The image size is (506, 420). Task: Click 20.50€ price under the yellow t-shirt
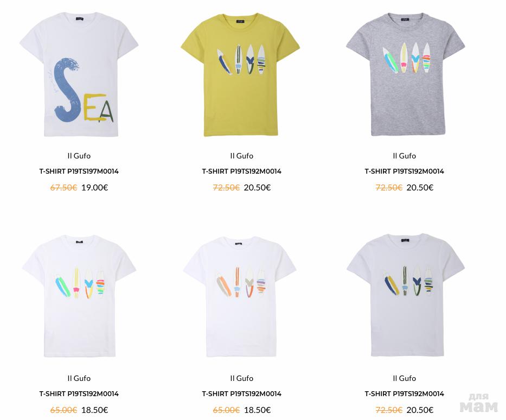257,188
